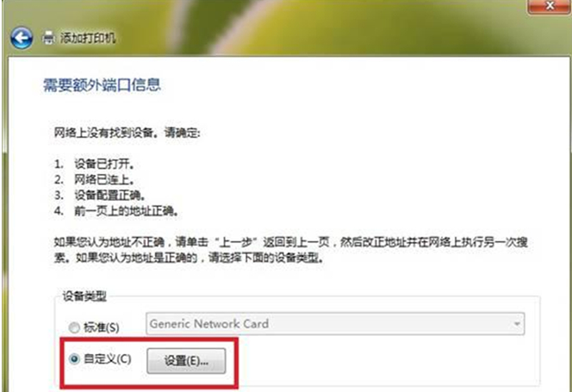Viewport: 572px width, 392px height.
Task: Click the 网络上没有找到设备 message line
Action: [127, 133]
